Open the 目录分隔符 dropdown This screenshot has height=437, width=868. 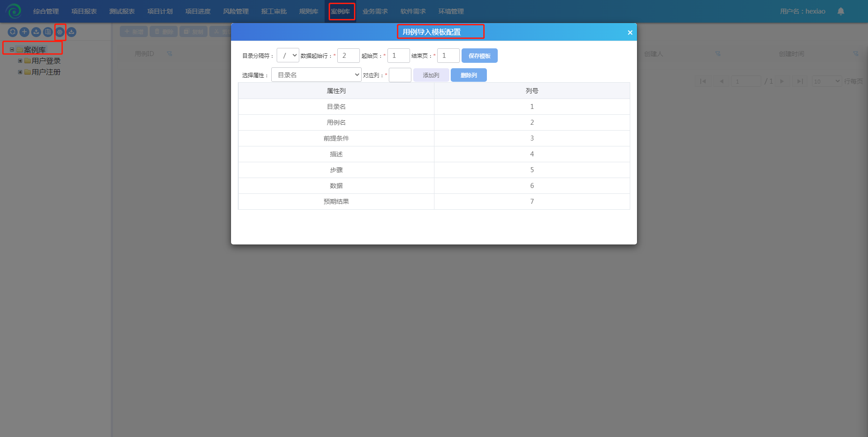[288, 56]
